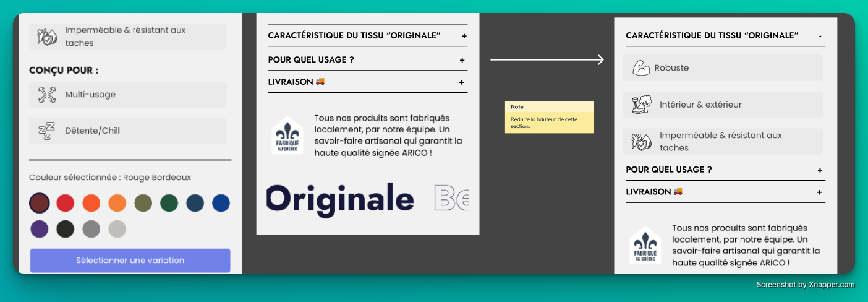This screenshot has height=302, width=868.
Task: Click the Screenshot by Xnapper.com watermark link
Action: 806,285
